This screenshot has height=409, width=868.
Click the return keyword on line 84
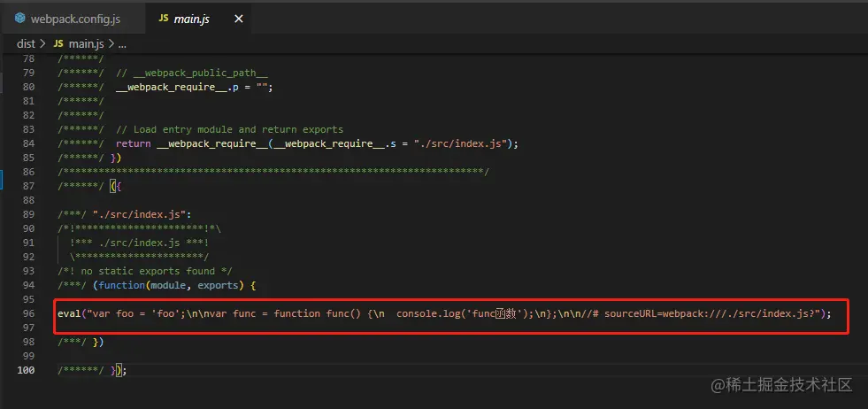pos(134,143)
